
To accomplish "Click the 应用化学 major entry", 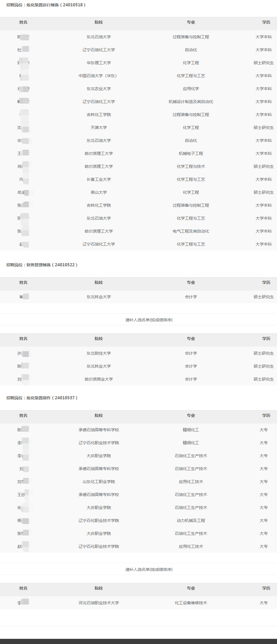I will click(x=191, y=89).
